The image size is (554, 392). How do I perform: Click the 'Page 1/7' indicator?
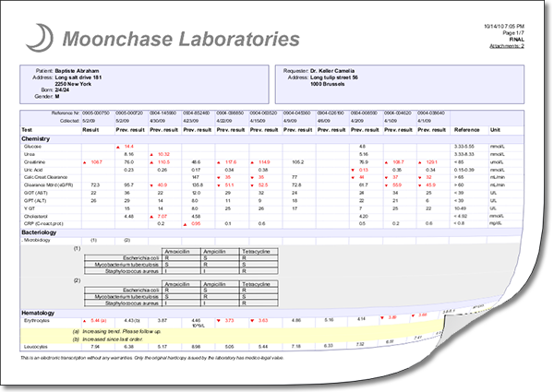(513, 33)
